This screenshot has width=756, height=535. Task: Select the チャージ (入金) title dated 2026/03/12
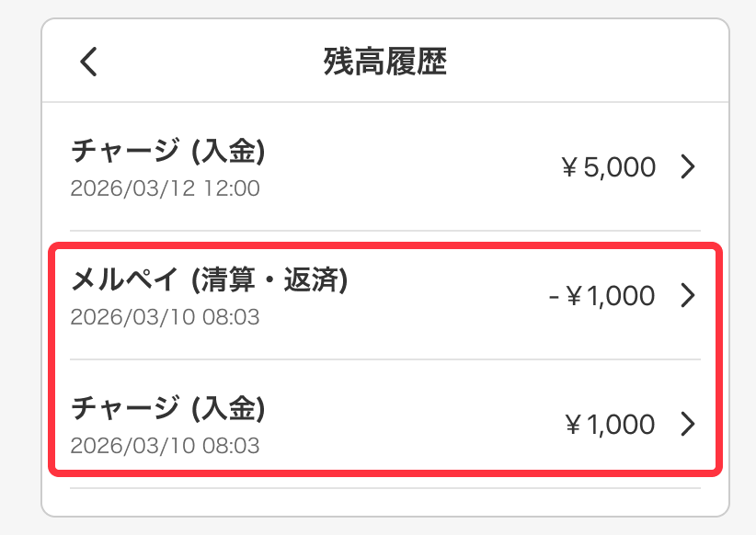click(x=168, y=151)
